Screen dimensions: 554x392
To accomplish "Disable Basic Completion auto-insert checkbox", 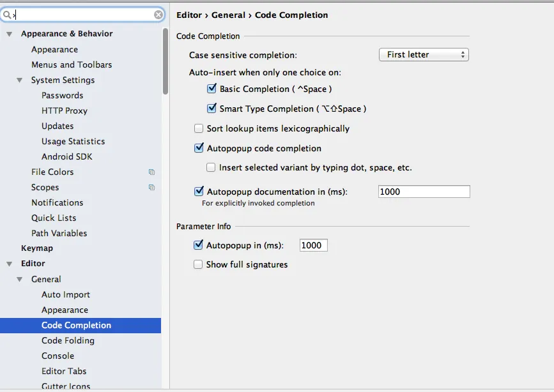I will (212, 89).
